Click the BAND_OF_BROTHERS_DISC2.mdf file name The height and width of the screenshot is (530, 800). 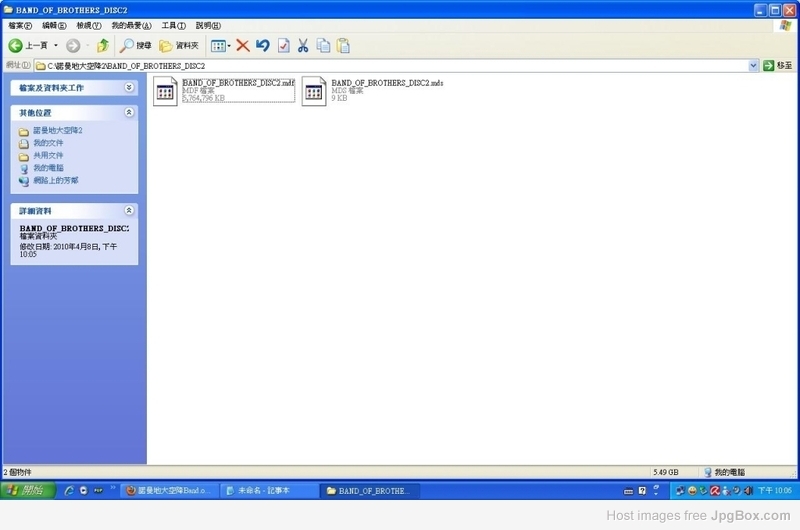[x=238, y=83]
